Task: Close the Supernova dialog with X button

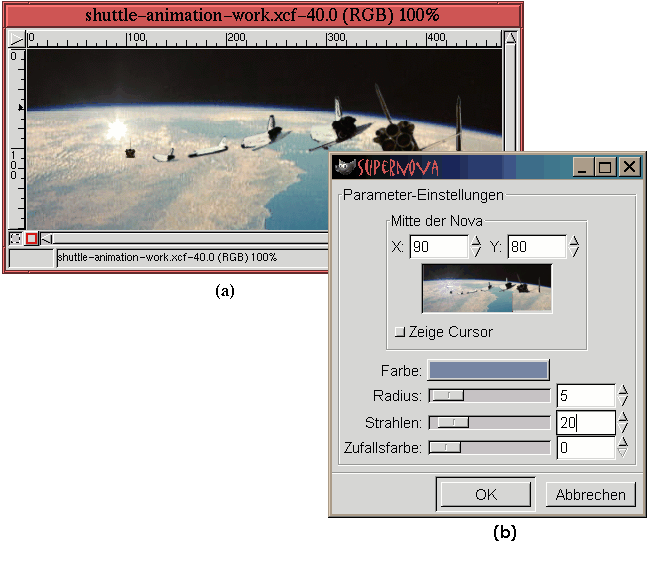Action: [x=629, y=168]
